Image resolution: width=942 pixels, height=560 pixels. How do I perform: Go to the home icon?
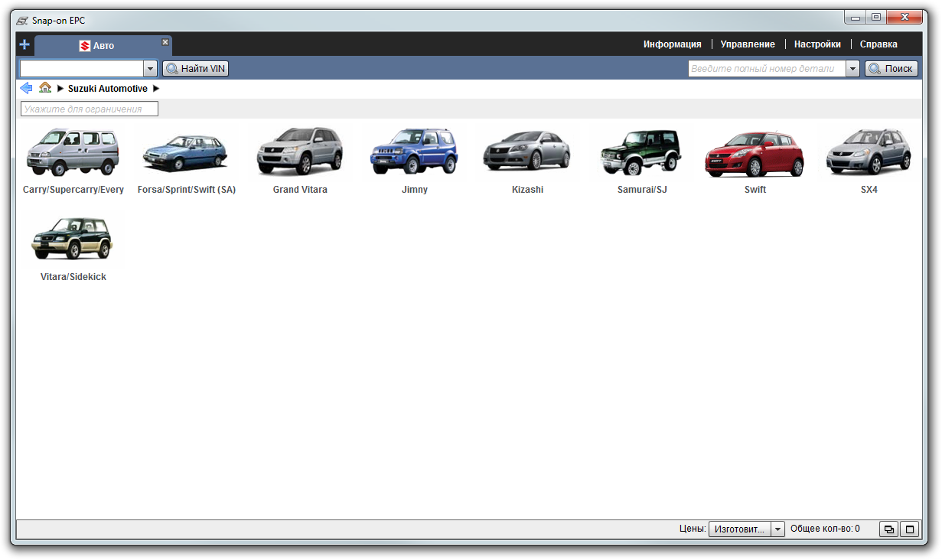45,88
